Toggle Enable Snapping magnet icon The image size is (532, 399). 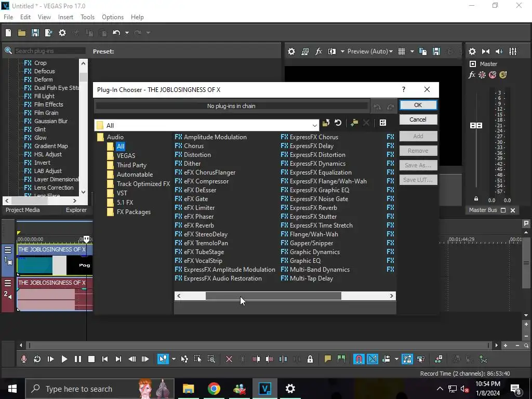pos(358,359)
